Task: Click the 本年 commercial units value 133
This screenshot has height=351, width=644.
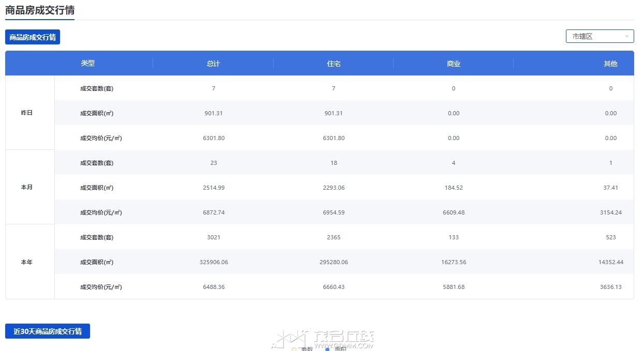Action: pyautogui.click(x=454, y=237)
